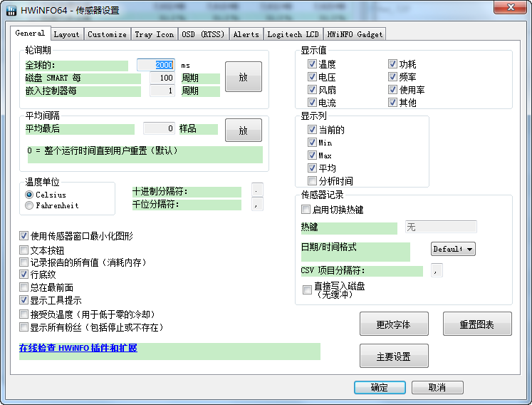Open 在线检查 HWiNFO 插件和扩展 link
The image size is (532, 405).
coord(78,348)
